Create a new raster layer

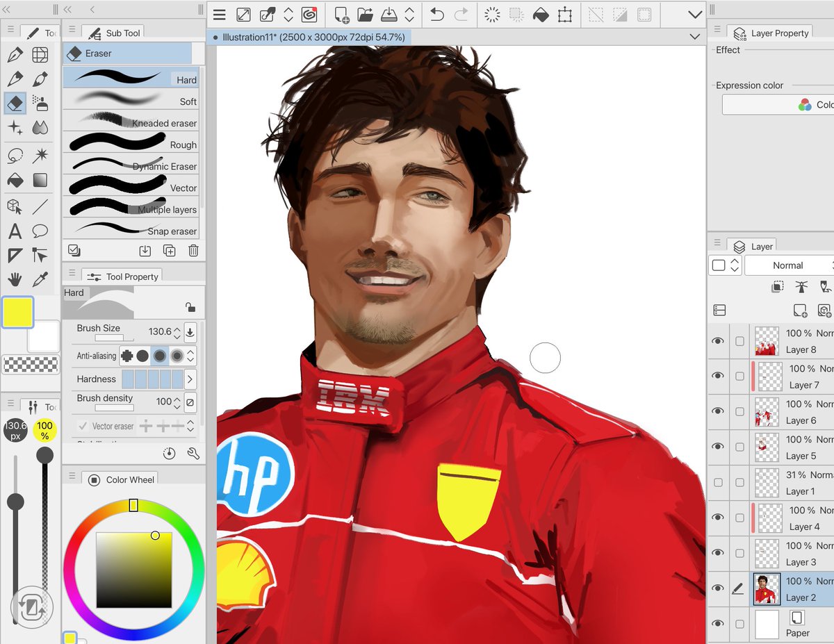(x=800, y=311)
